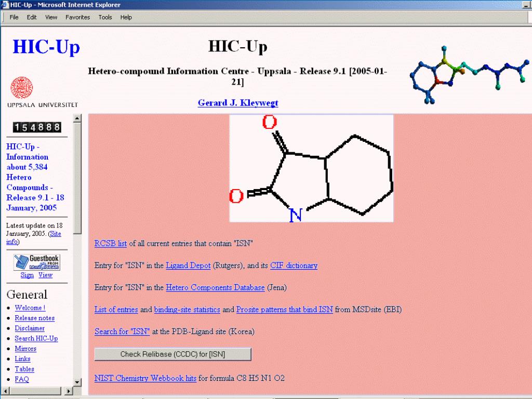Open the FAQ link
The height and width of the screenshot is (399, 532).
[22, 379]
